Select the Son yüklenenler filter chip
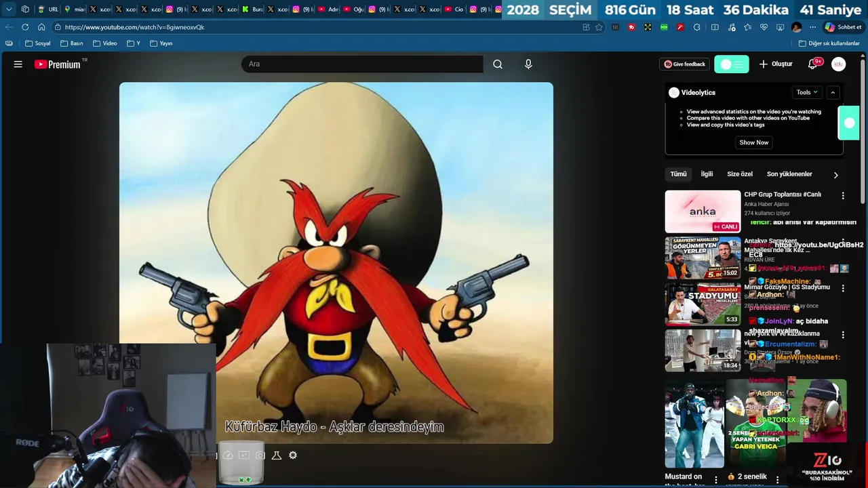The height and width of the screenshot is (488, 868). coord(789,174)
